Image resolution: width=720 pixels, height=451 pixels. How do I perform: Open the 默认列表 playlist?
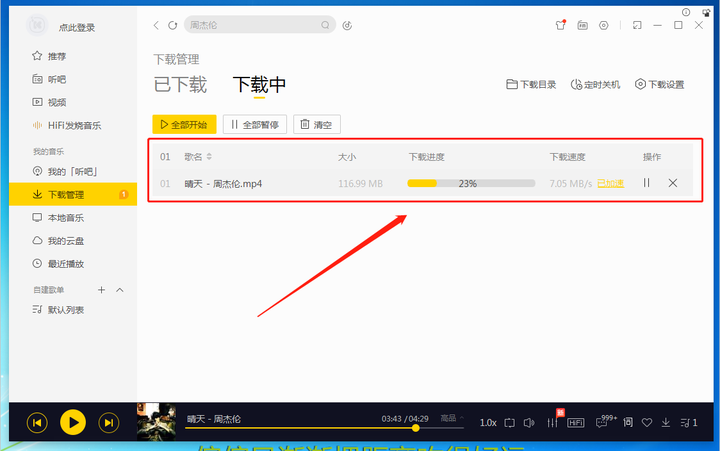coord(58,310)
